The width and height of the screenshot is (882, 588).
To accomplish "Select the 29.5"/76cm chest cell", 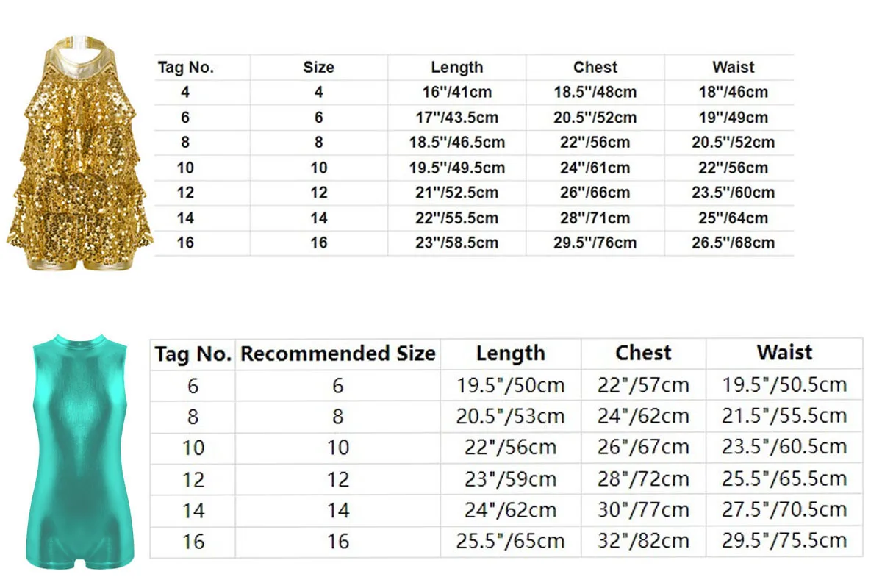I will click(595, 243).
